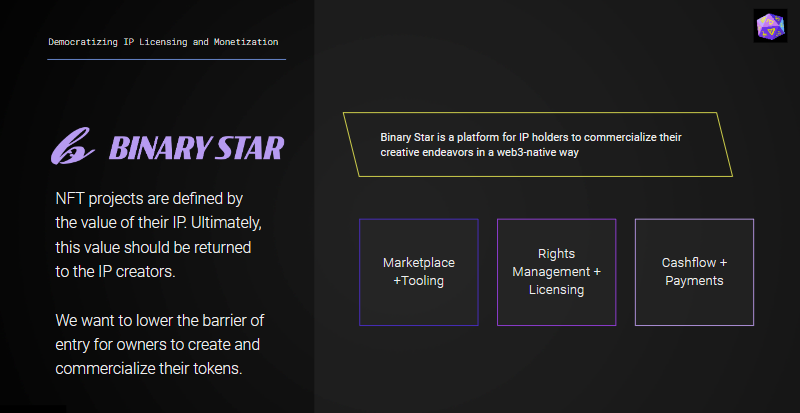Viewport: 800px width, 413px height.
Task: Click the text 'this value should be returned'
Action: pos(153,247)
